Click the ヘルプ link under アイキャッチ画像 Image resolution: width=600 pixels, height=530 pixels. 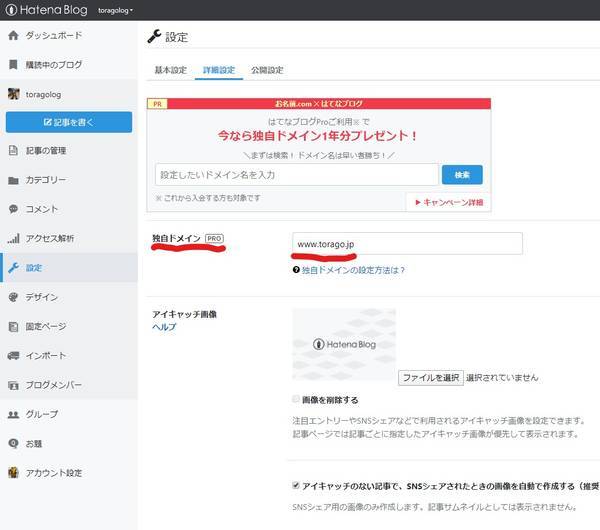pyautogui.click(x=164, y=327)
